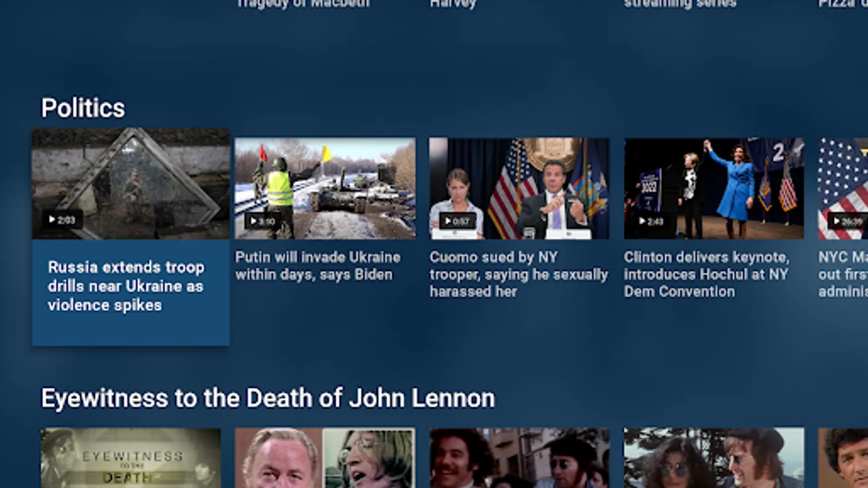The height and width of the screenshot is (488, 868).
Task: Open the split-face Lennon row second thumbnail
Action: (325, 458)
